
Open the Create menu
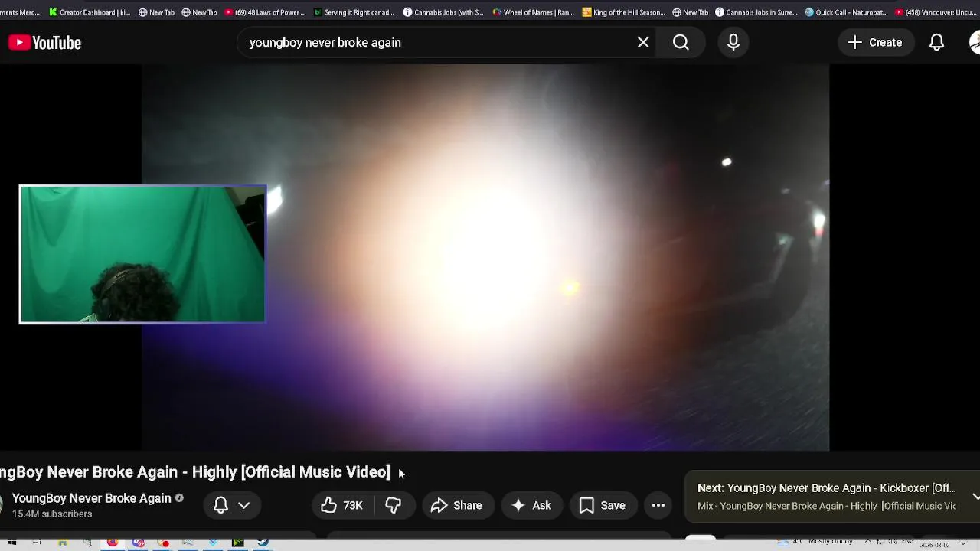coord(875,43)
